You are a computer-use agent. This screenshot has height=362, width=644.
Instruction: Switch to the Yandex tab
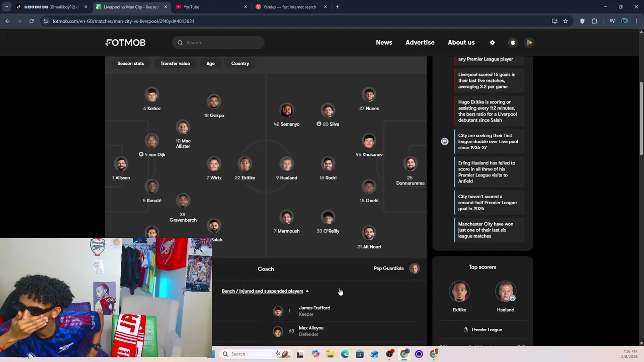[x=291, y=7]
